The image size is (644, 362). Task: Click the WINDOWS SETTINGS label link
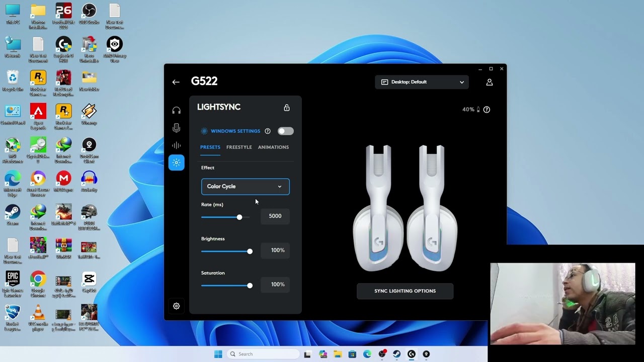click(x=235, y=131)
